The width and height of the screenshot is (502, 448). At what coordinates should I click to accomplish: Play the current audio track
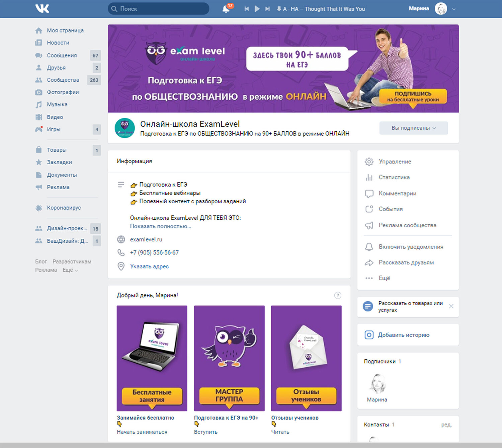pyautogui.click(x=257, y=9)
